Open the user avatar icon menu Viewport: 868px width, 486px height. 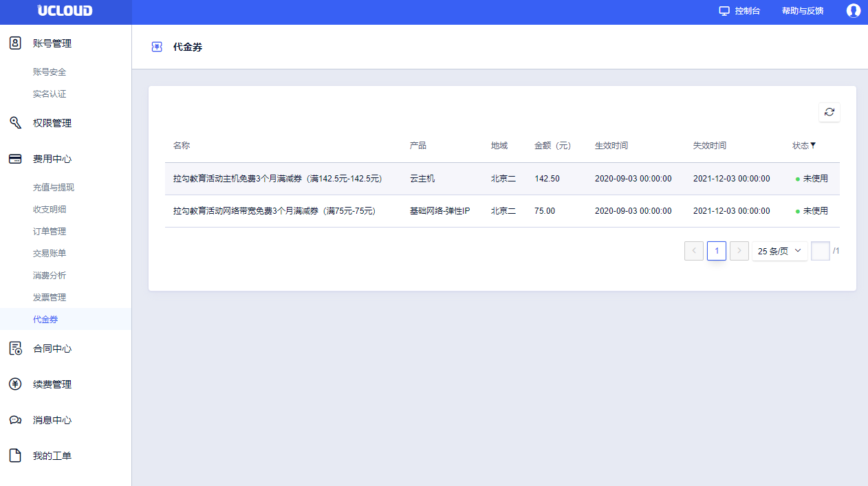click(853, 11)
